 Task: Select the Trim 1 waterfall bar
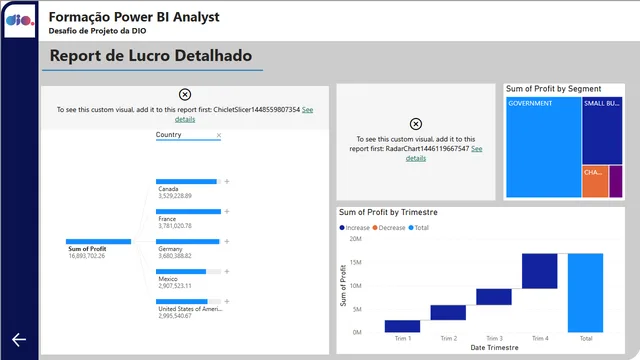(402, 326)
